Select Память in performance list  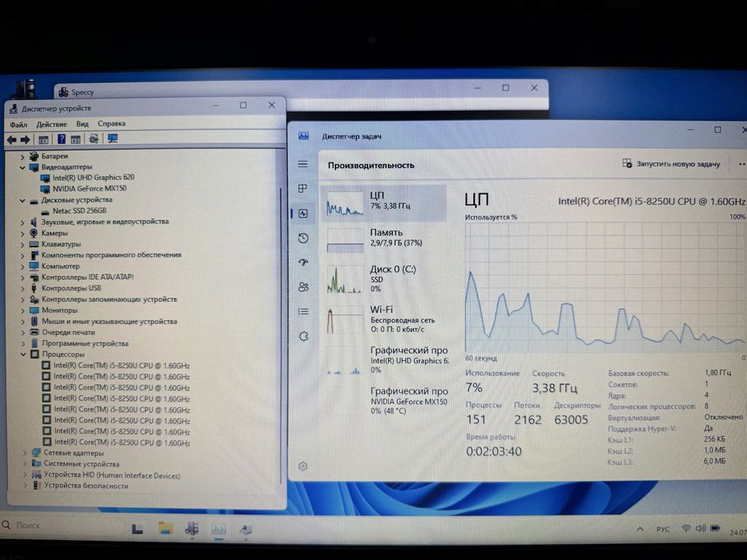tap(384, 239)
